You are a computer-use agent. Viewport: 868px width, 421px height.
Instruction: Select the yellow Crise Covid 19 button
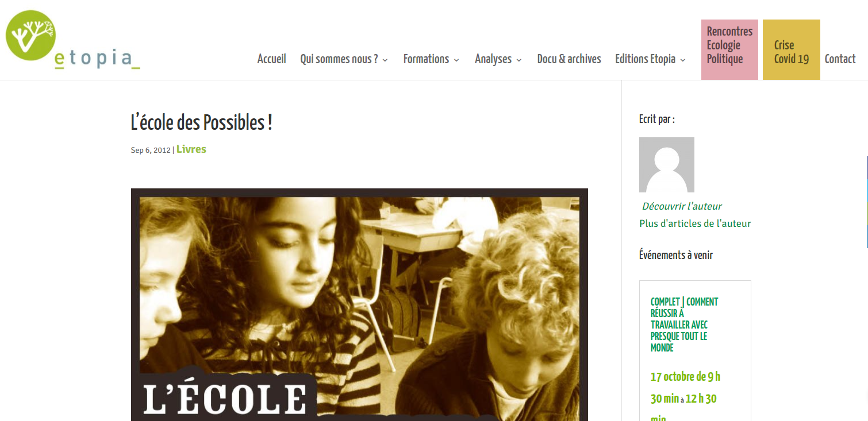point(792,50)
